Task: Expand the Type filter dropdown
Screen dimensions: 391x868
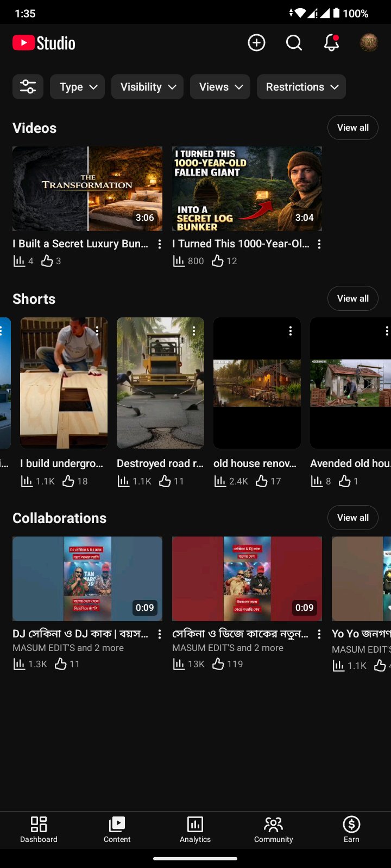Action: coord(77,87)
